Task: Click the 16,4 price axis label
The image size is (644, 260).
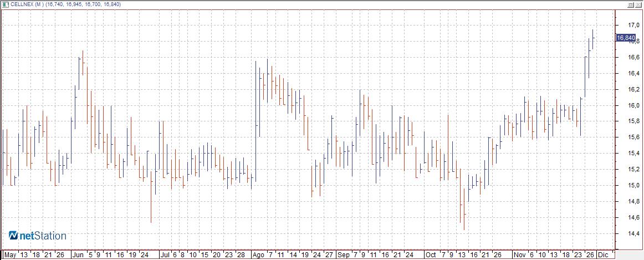Action: coord(633,74)
